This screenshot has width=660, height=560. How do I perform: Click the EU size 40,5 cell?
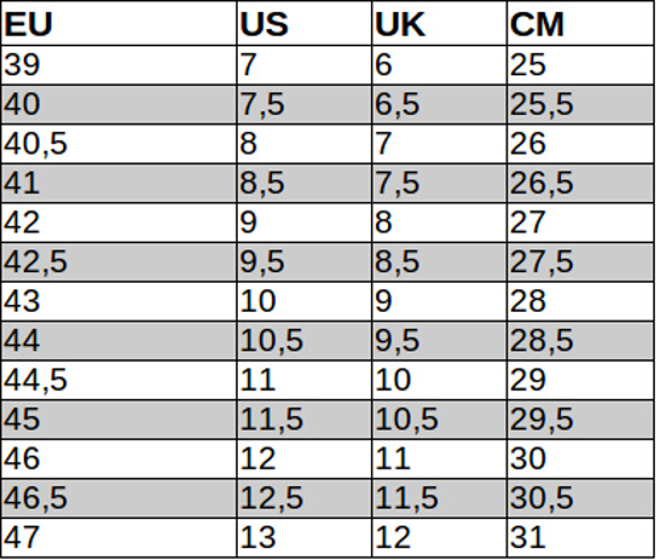[x=119, y=144]
